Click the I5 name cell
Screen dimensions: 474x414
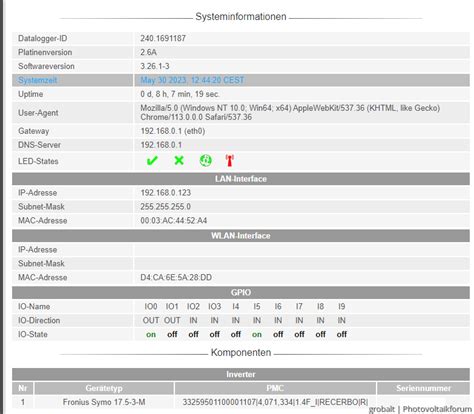[257, 306]
